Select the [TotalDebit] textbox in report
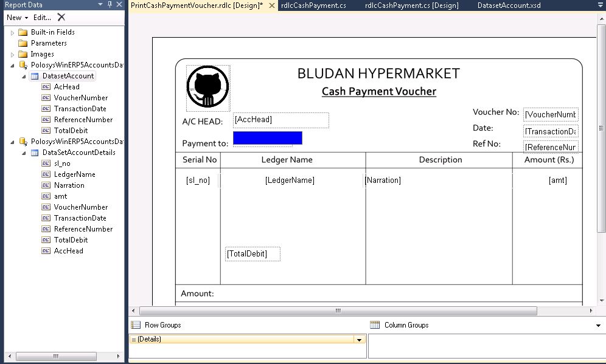Viewport: 606px width, 364px height. [252, 254]
